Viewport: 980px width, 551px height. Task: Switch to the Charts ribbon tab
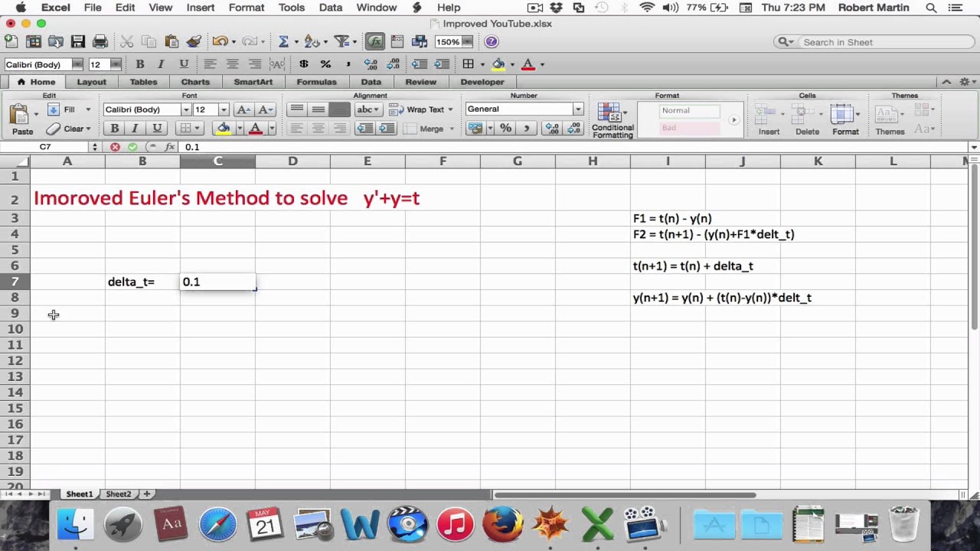(x=195, y=82)
